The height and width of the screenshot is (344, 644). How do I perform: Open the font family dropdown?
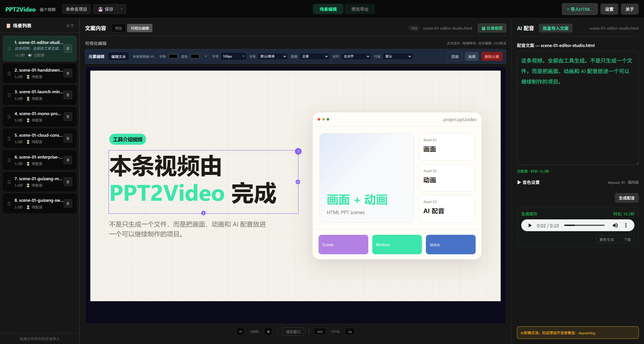pos(273,56)
